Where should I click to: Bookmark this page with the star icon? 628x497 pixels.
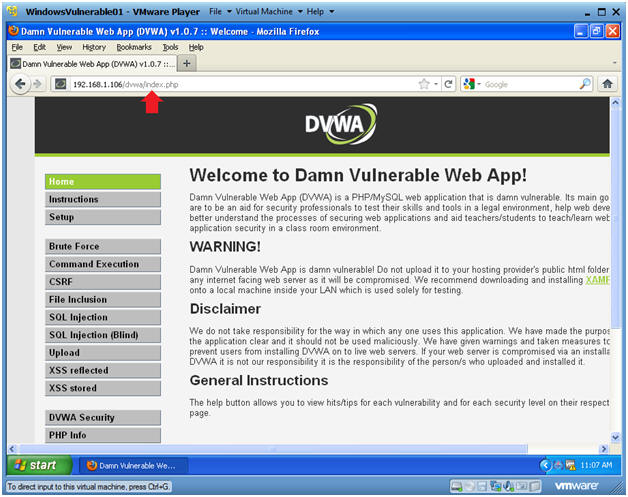coord(424,84)
